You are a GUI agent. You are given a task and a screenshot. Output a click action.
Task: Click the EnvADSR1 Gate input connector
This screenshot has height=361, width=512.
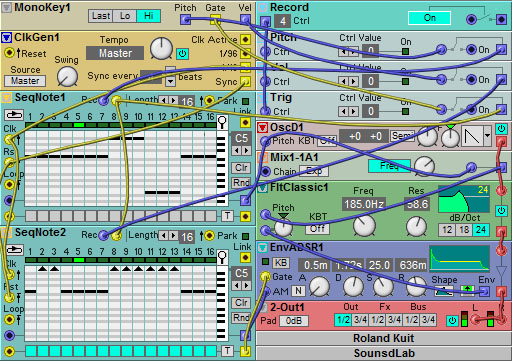[265, 276]
